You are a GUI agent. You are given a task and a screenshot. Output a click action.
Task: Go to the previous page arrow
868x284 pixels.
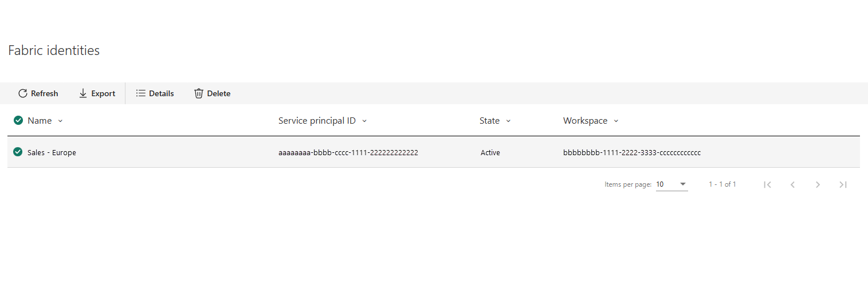pyautogui.click(x=793, y=184)
